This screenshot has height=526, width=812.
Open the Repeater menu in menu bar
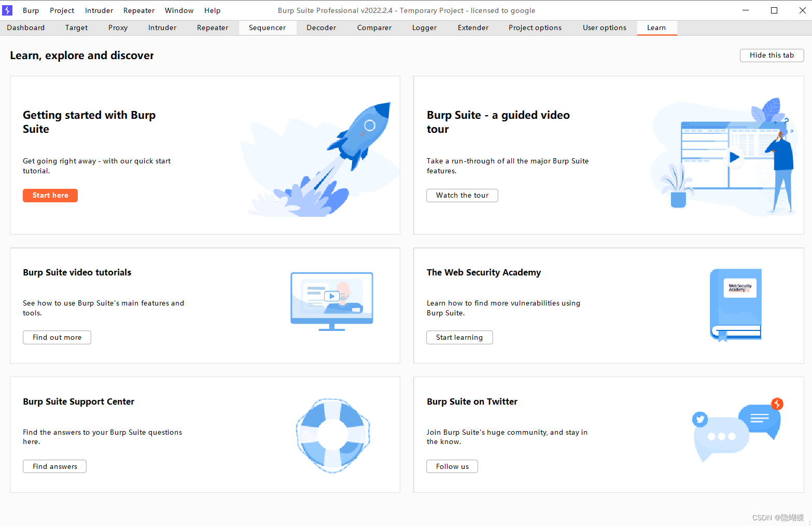click(x=139, y=10)
